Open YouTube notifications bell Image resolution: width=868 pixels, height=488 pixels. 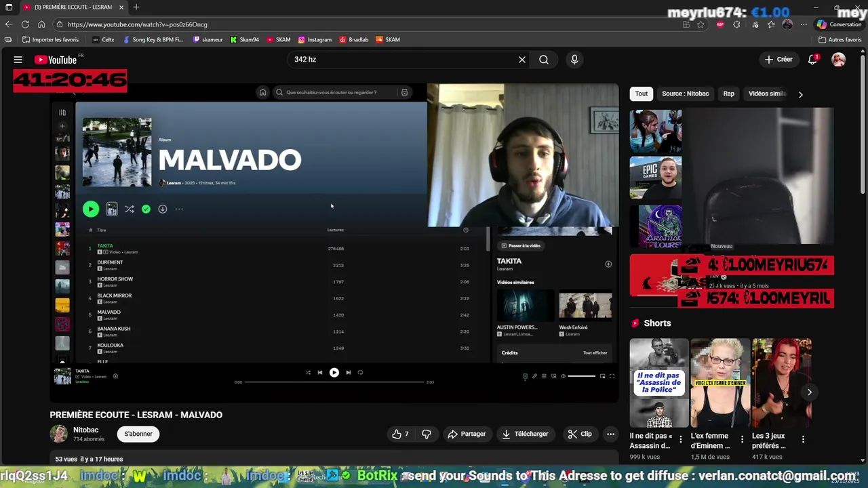pyautogui.click(x=812, y=60)
